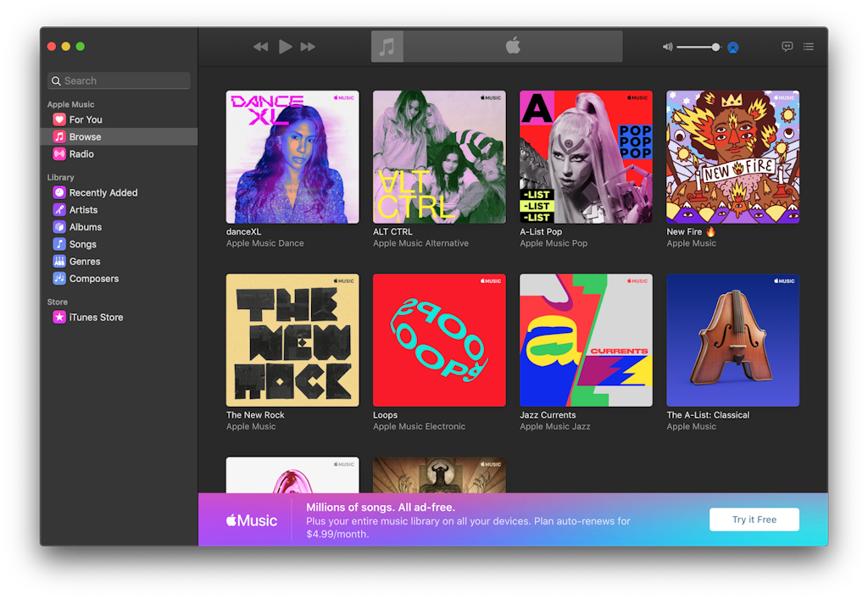The image size is (868, 599).
Task: Open iTunes Store from sidebar
Action: point(96,318)
